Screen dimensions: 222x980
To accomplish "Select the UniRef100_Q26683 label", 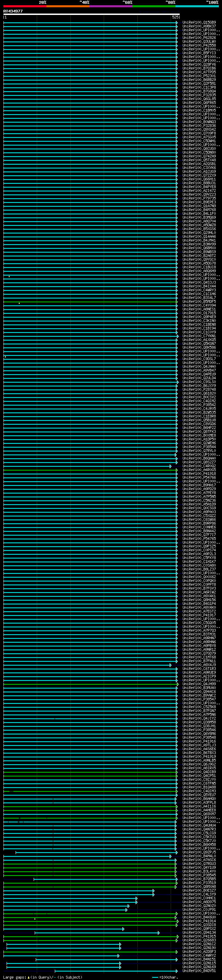I will 199,940.
